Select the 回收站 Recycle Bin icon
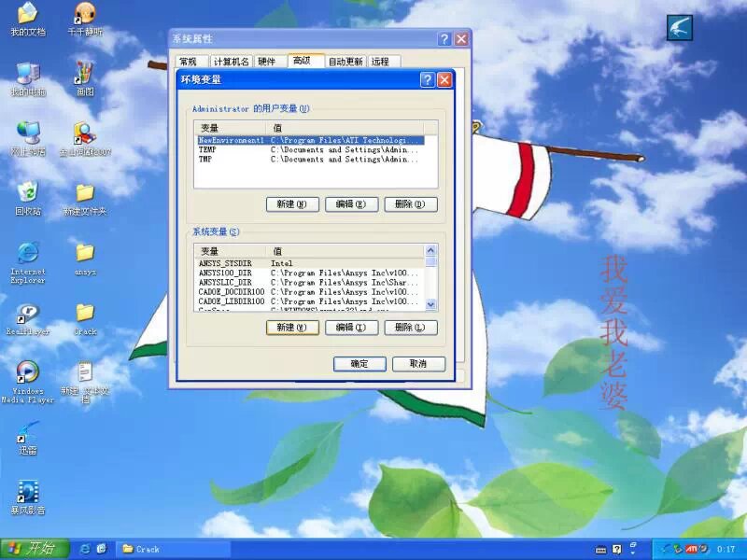Viewport: 747px width, 560px height. click(28, 192)
